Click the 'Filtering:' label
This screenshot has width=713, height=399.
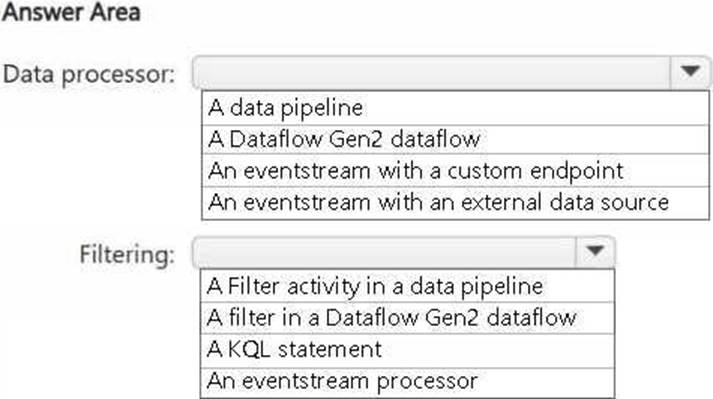coord(127,254)
